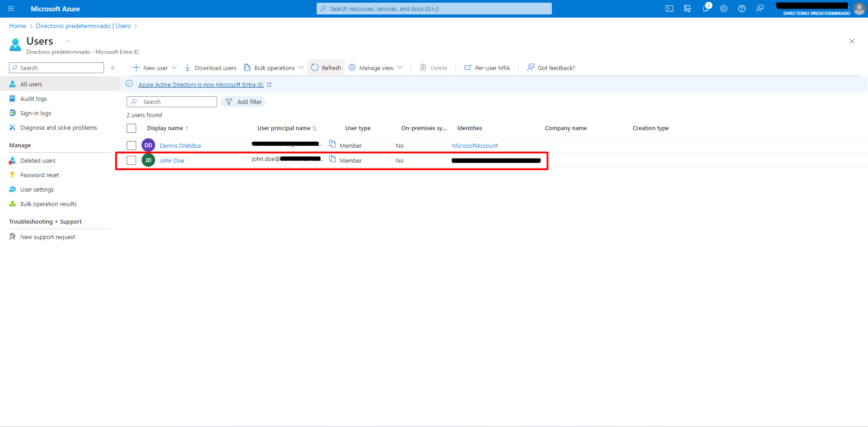Tick the select-all users checkbox
Image resolution: width=868 pixels, height=427 pixels.
(131, 128)
